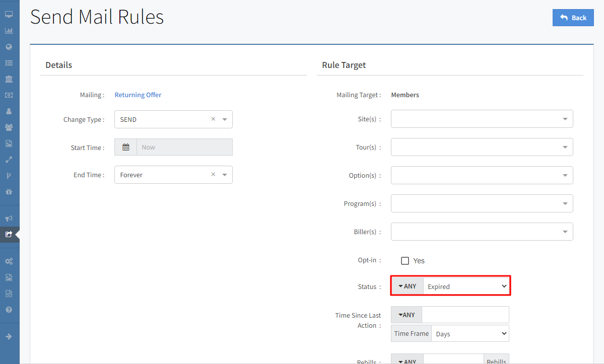
Task: Select the bank building icon in sidebar
Action: (9, 79)
